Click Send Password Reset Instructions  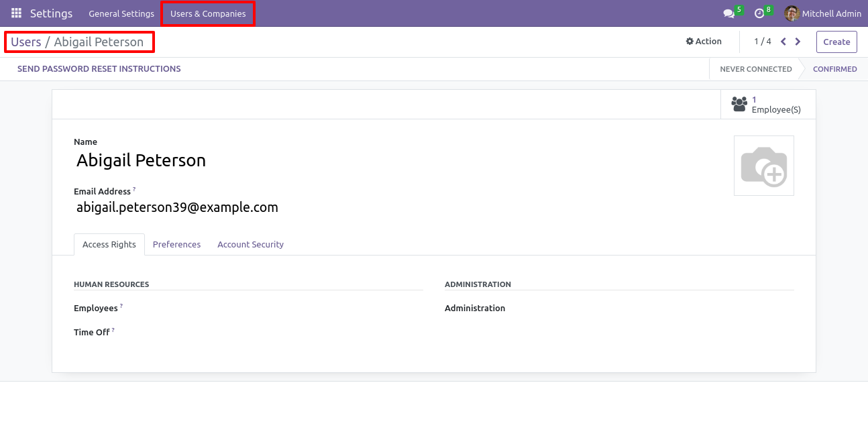click(99, 69)
